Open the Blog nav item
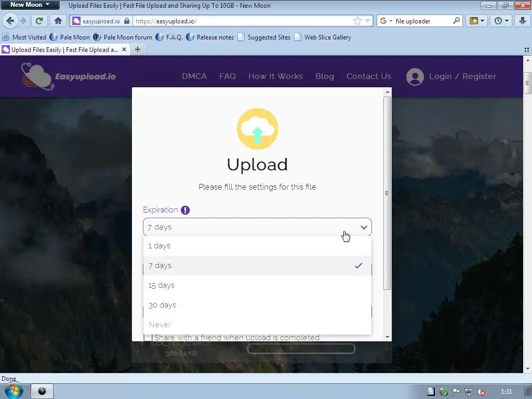 click(325, 76)
